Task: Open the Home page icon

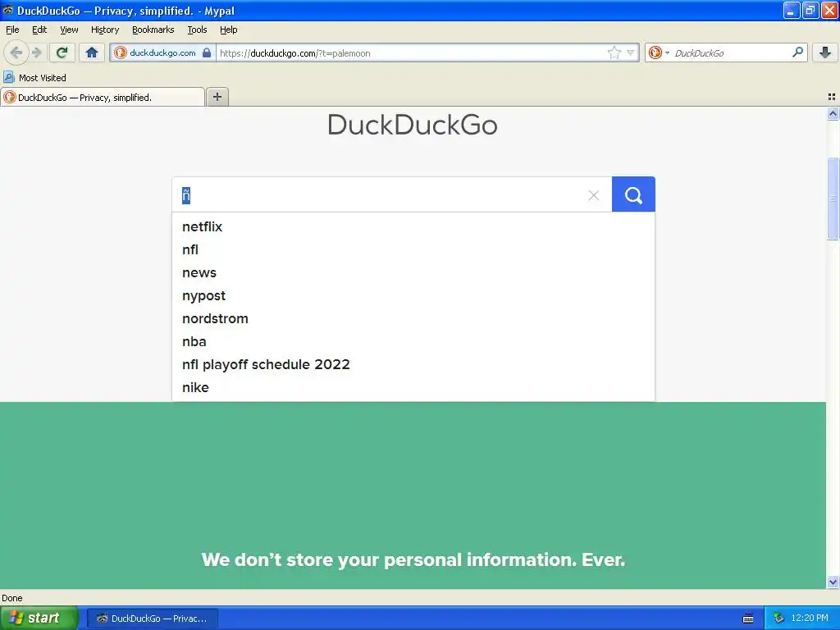Action: (92, 52)
